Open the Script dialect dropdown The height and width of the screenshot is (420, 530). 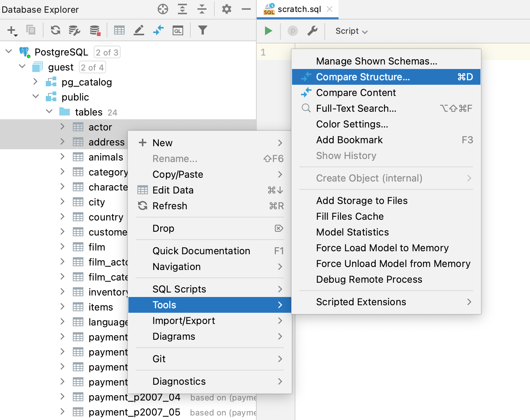(x=351, y=31)
